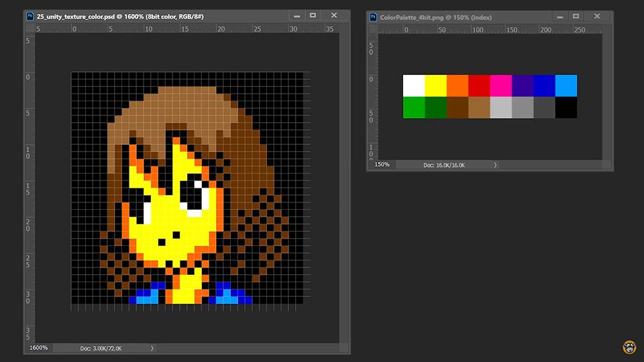Viewport: 644px width, 362px height.
Task: Click the Ps icon of ColorPalette_4bit.png window
Action: click(x=373, y=17)
